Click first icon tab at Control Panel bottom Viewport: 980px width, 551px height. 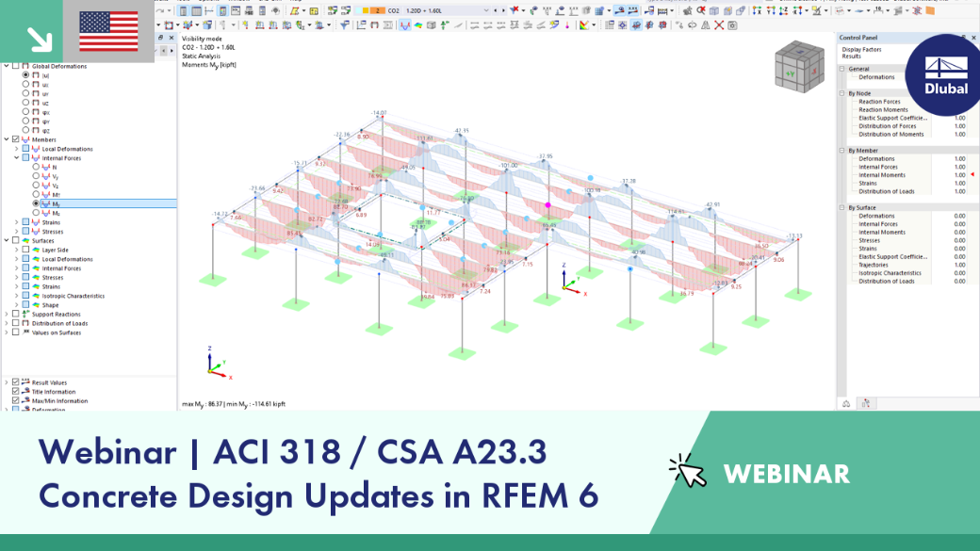coord(846,403)
